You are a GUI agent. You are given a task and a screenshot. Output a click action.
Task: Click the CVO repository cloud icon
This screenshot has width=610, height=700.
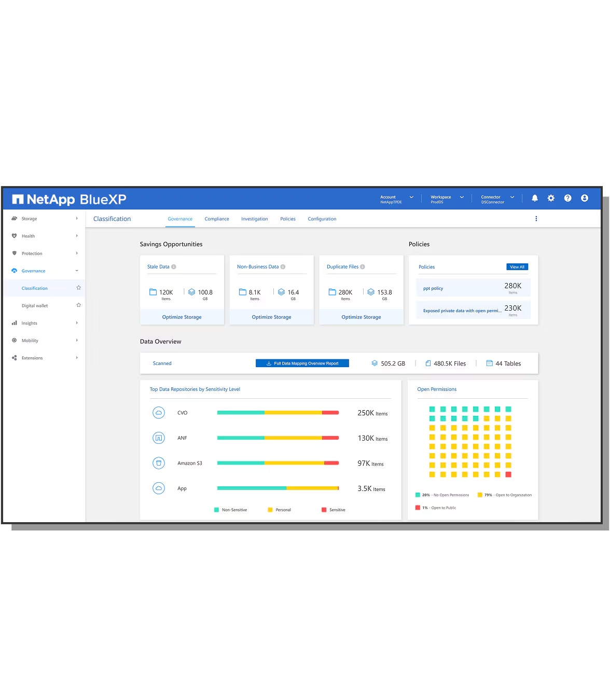click(159, 413)
